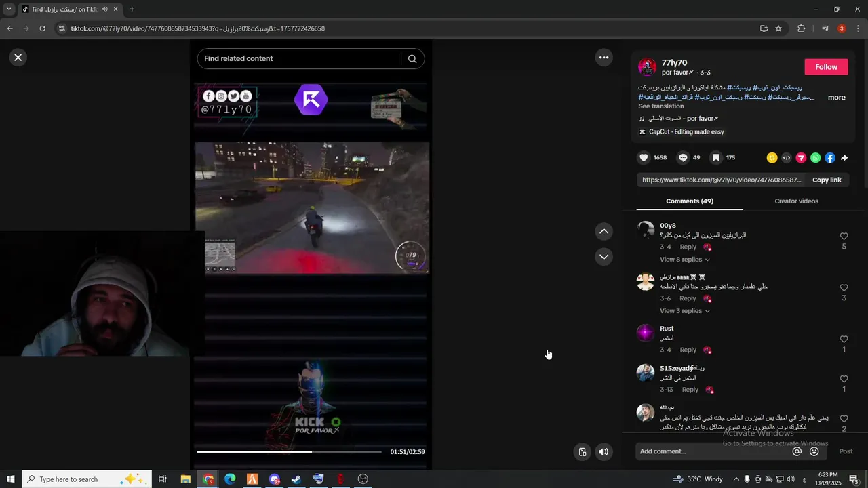The height and width of the screenshot is (488, 868).
Task: Open more share options arrow
Action: click(844, 158)
